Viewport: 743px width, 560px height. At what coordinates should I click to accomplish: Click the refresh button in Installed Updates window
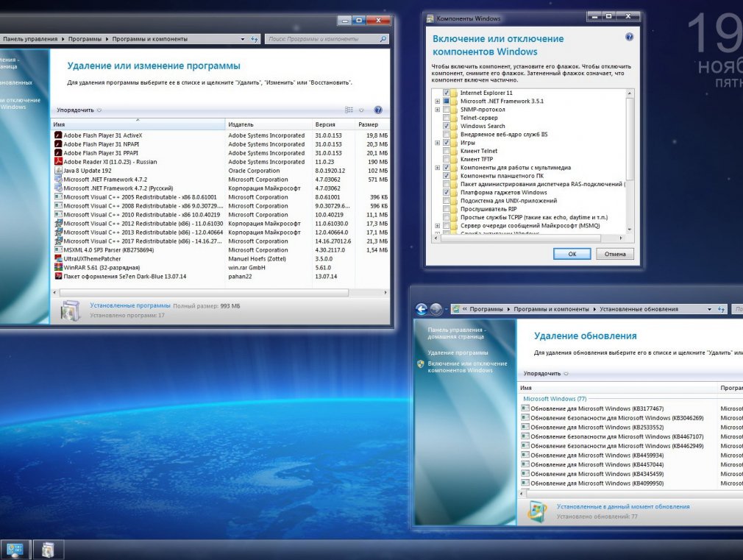(721, 309)
